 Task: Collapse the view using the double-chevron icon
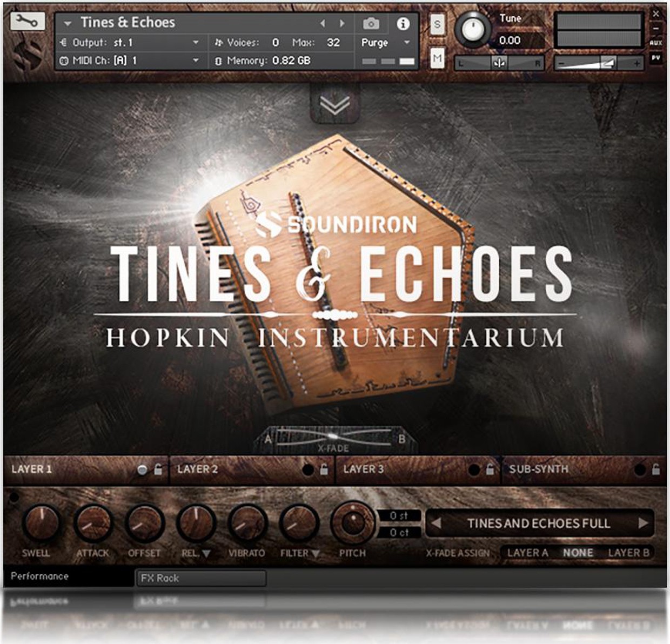pos(334,104)
